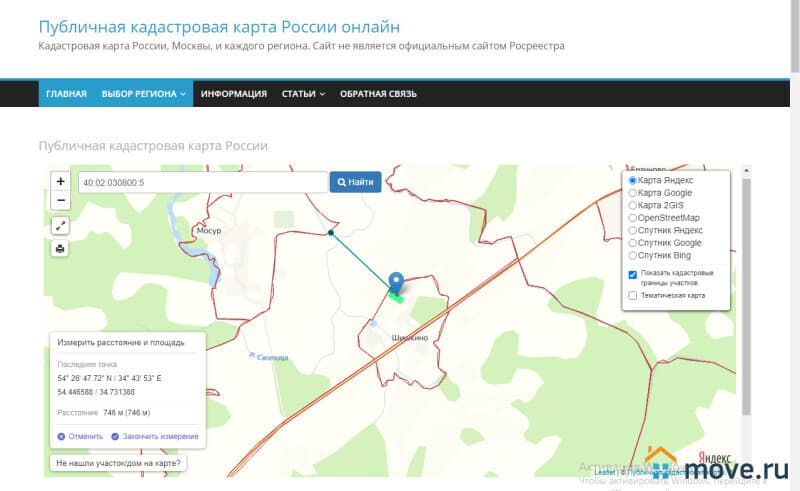Image resolution: width=800 pixels, height=491 pixels.
Task: Click the measurement start point dot
Action: (x=331, y=233)
